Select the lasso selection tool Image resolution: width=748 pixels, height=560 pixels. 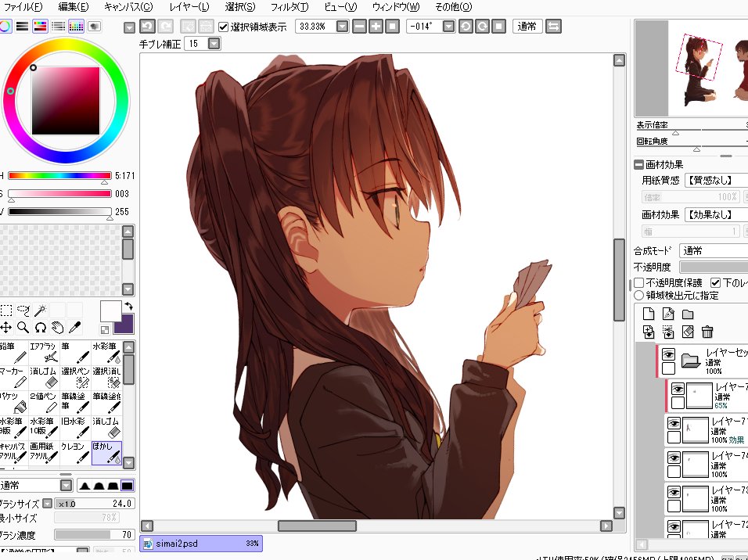pos(23,311)
